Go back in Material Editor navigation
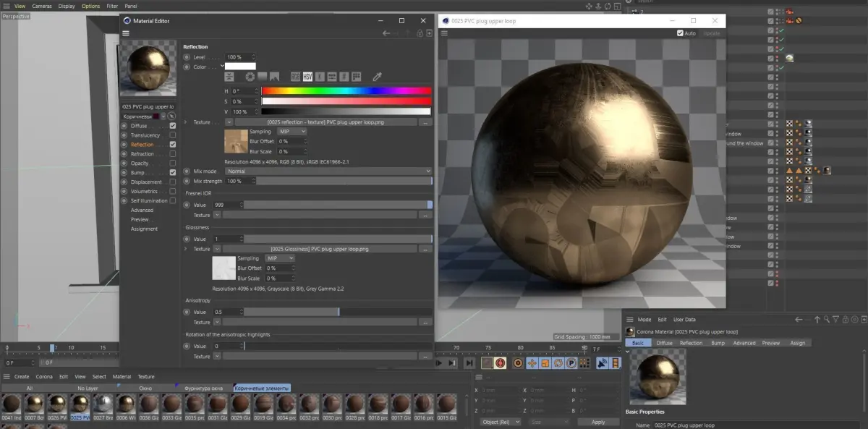 (x=386, y=33)
